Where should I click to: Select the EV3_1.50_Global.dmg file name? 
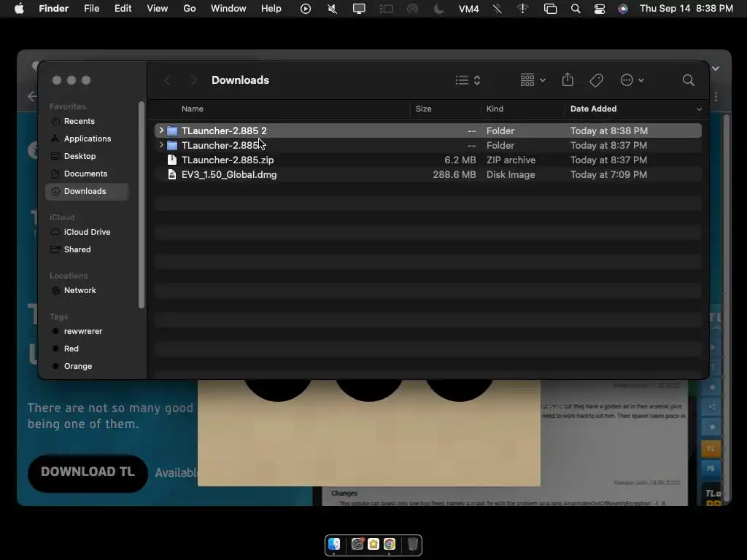tap(228, 175)
